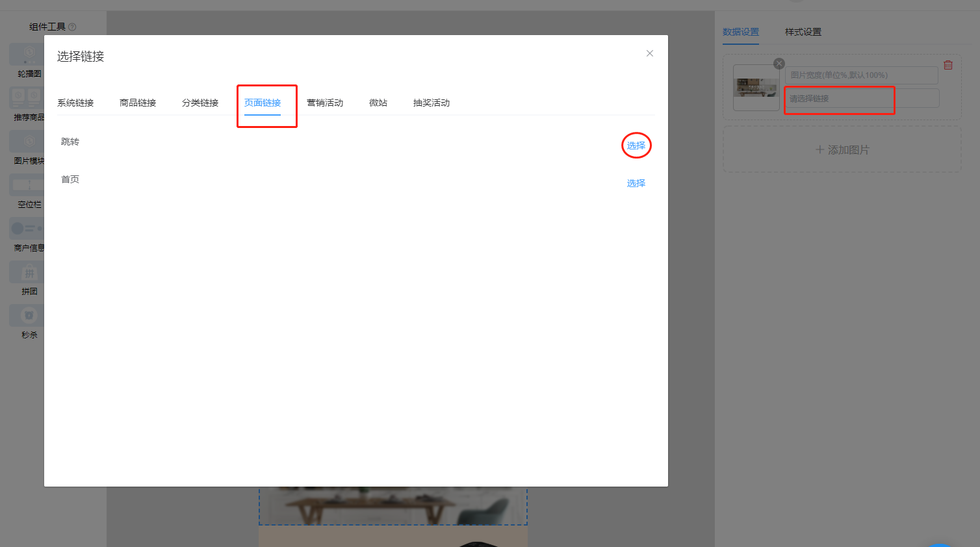
Task: Click the red trash delete icon
Action: [x=948, y=65]
